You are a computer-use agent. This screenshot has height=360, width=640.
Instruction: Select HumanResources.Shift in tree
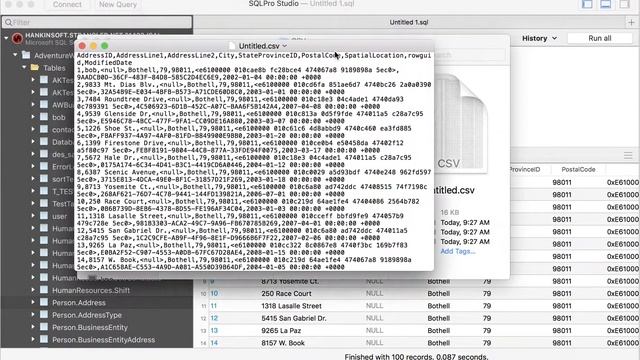pos(91,290)
